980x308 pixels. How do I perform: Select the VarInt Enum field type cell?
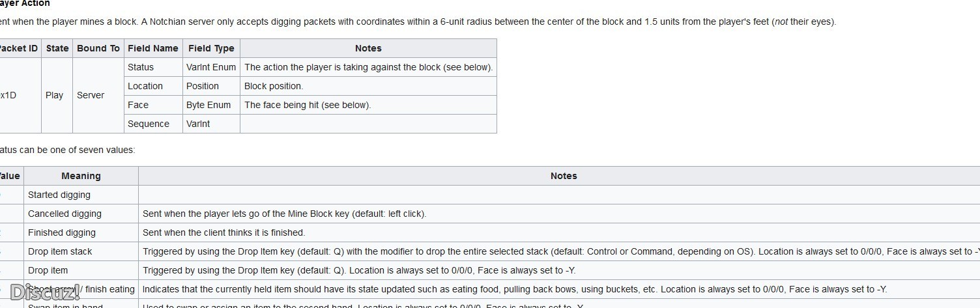(211, 67)
